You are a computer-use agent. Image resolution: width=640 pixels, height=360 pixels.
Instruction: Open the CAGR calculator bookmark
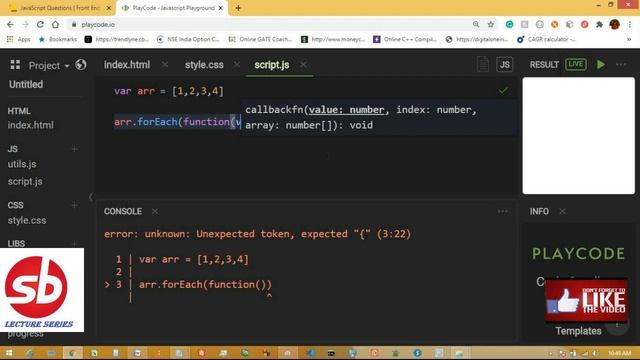(x=547, y=39)
